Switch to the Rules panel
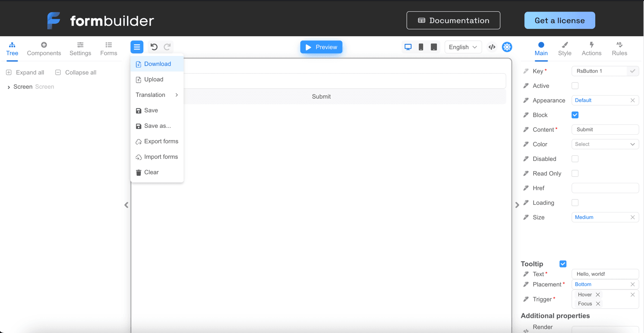This screenshot has height=333, width=644. click(619, 49)
